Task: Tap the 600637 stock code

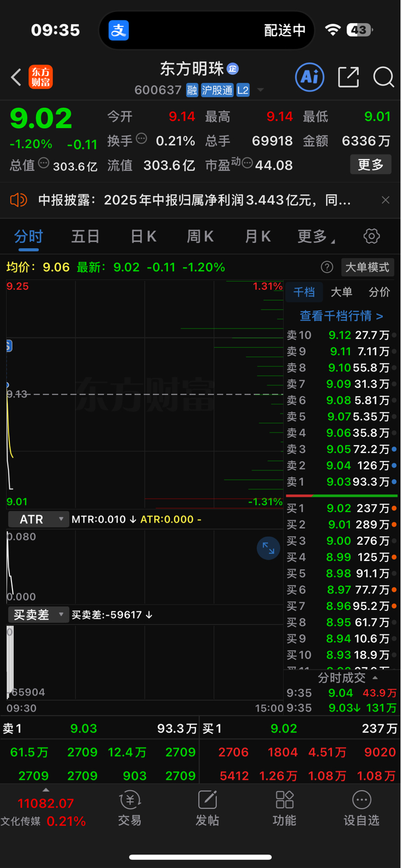Action: tap(158, 90)
